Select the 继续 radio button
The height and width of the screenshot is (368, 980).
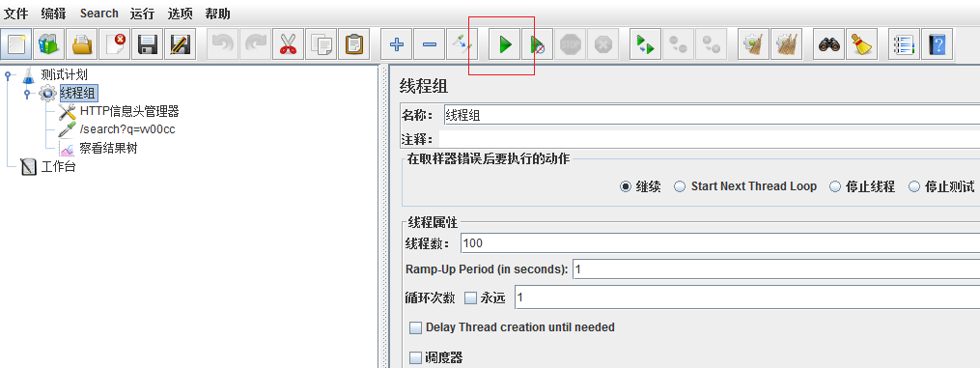point(625,186)
